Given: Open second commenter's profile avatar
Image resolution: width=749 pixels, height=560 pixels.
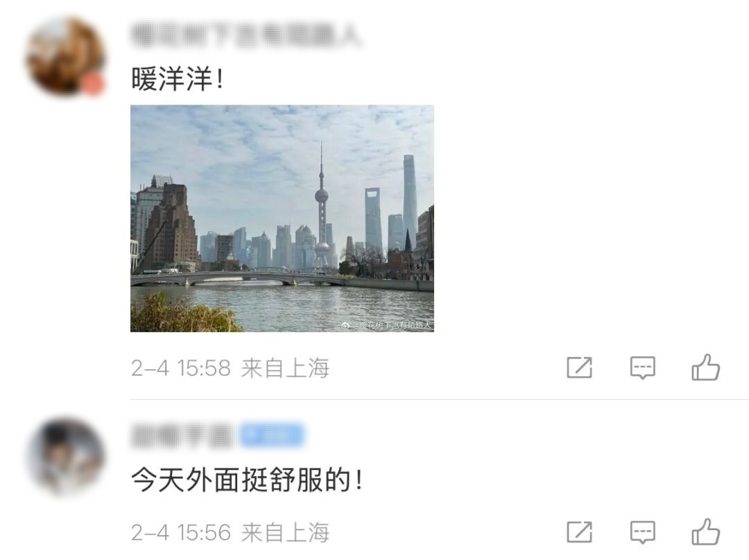Looking at the screenshot, I should click(66, 458).
